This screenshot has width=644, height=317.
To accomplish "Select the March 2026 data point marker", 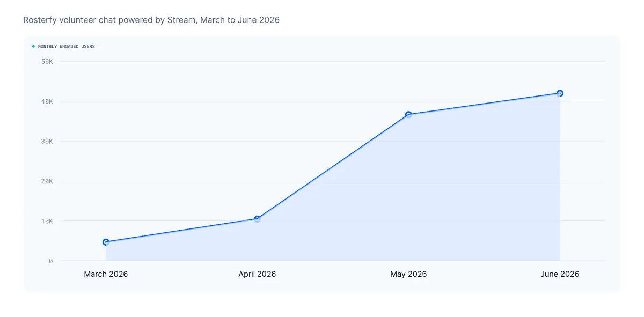I will tap(106, 242).
